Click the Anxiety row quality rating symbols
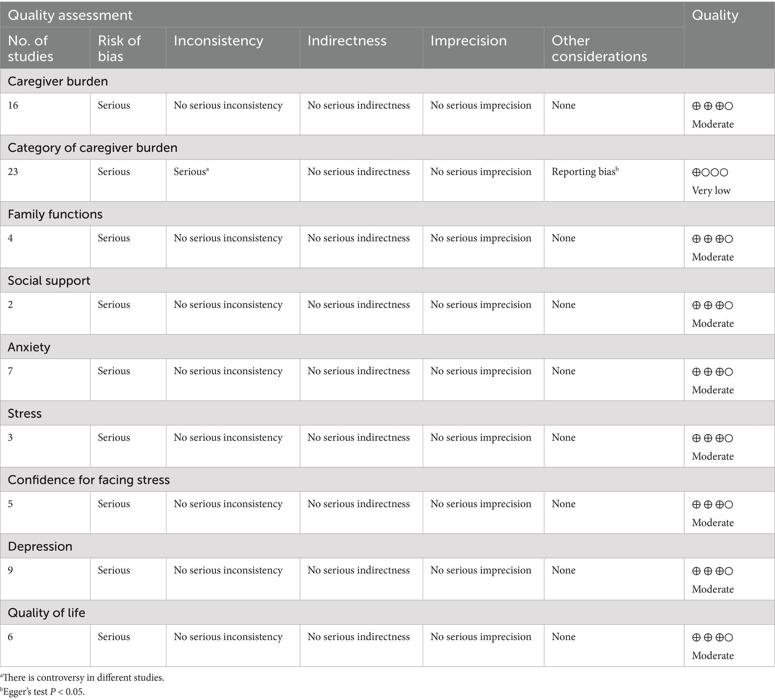 (x=712, y=372)
